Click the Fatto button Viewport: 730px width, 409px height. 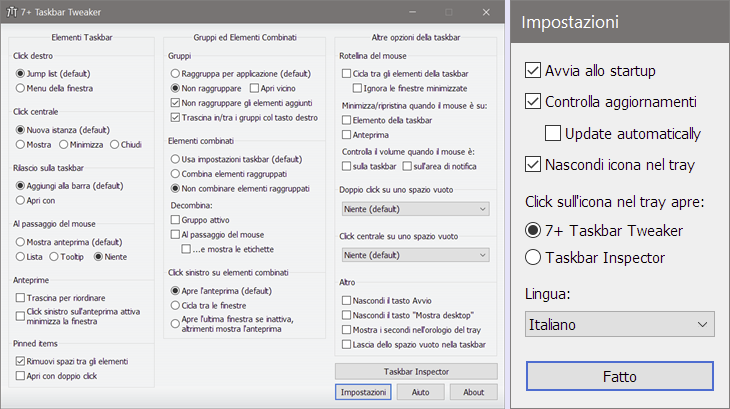tap(620, 376)
